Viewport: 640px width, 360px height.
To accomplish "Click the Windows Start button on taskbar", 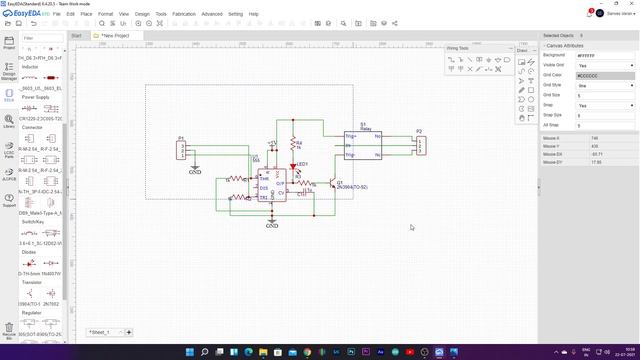I will point(190,352).
